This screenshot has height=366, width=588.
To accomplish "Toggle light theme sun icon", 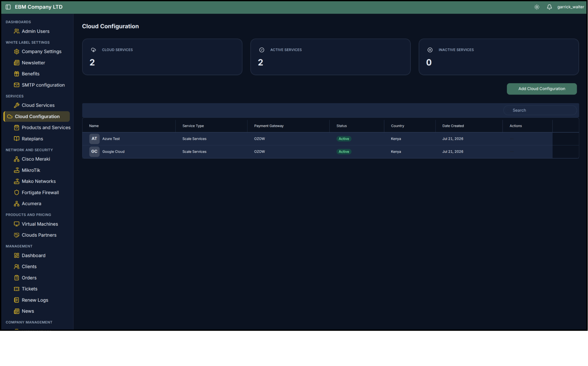I will tap(537, 7).
